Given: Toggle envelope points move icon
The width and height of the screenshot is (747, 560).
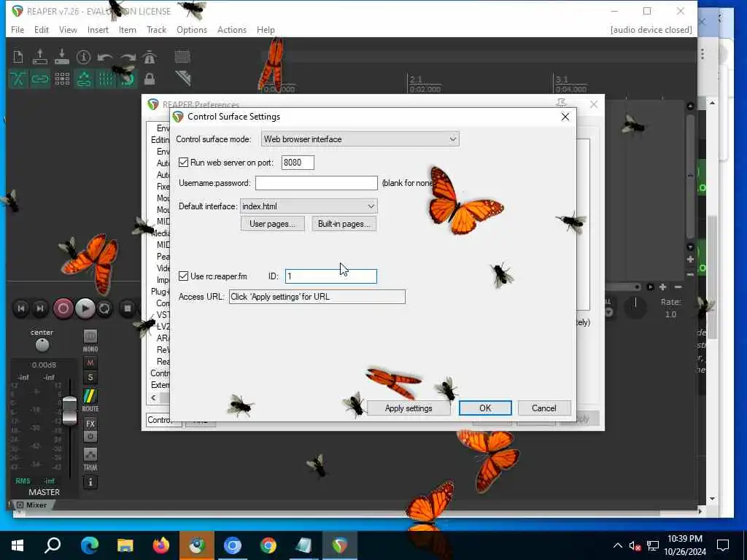Looking at the screenshot, I should coord(84,79).
